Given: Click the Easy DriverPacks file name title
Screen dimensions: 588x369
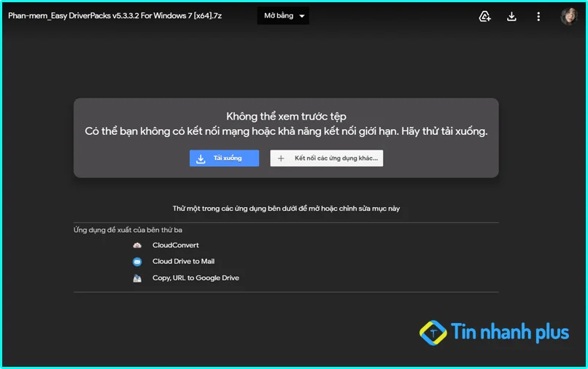Looking at the screenshot, I should pyautogui.click(x=115, y=16).
